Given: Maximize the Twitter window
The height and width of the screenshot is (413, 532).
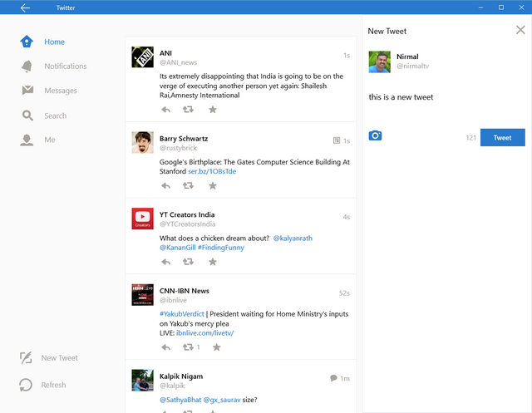Looking at the screenshot, I should [x=501, y=7].
